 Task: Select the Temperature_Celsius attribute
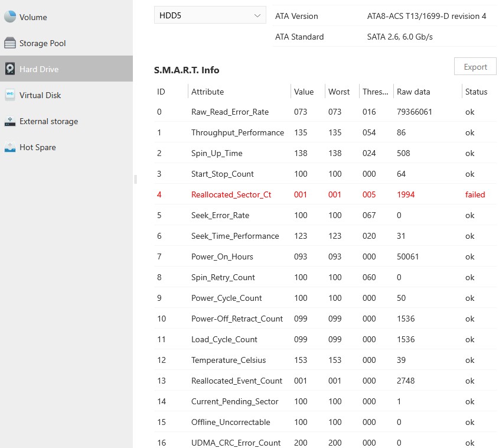coord(228,360)
